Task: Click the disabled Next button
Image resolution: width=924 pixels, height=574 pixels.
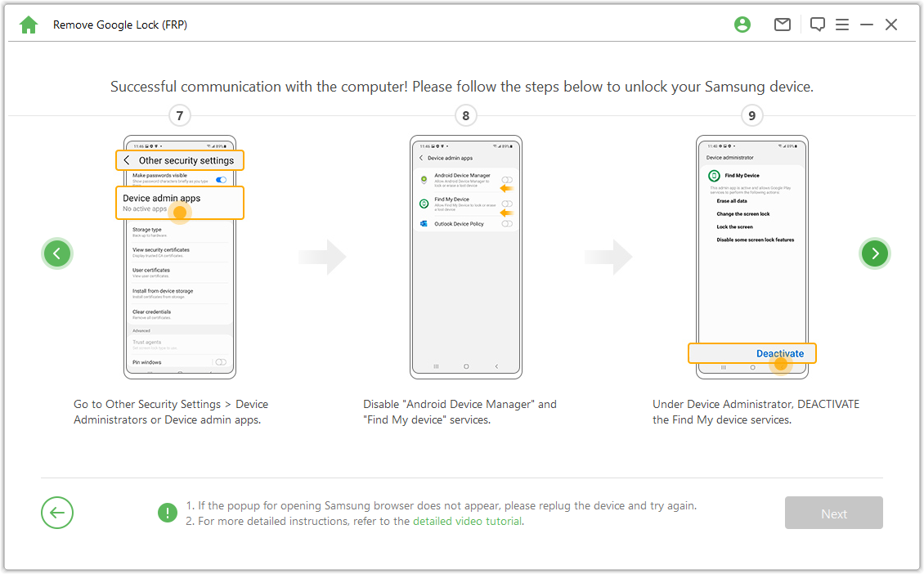Action: click(834, 513)
